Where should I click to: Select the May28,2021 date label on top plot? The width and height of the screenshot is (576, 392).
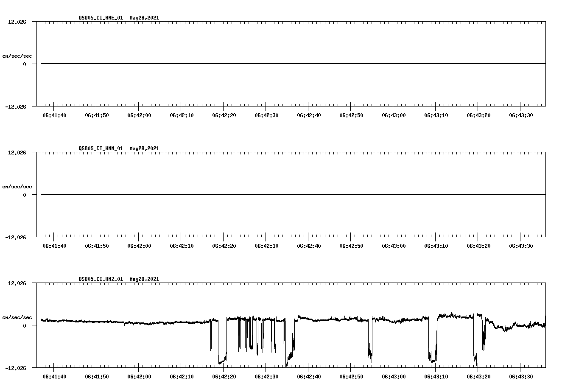[x=143, y=18]
